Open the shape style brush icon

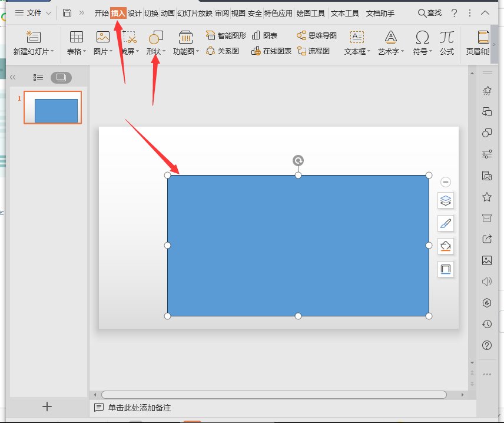tap(446, 223)
